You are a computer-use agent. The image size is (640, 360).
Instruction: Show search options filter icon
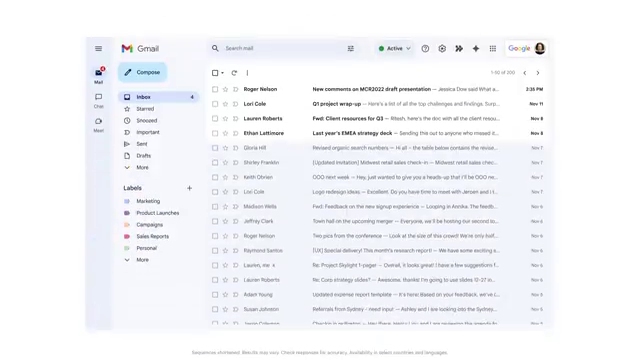click(351, 49)
